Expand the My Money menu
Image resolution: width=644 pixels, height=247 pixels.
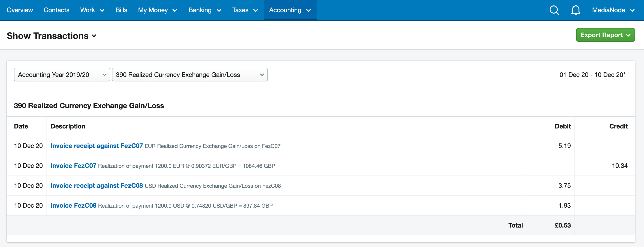click(158, 10)
